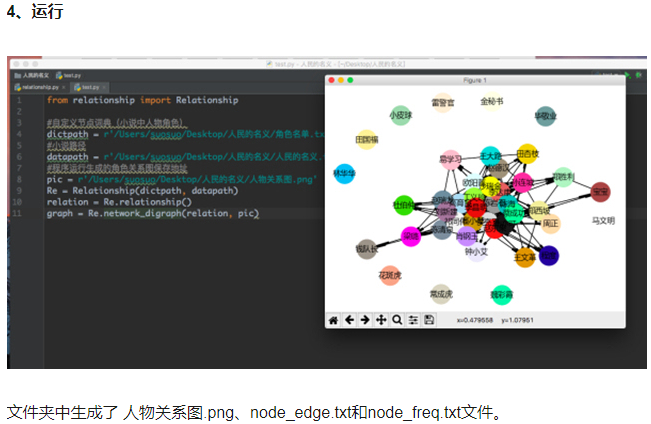Close the test.py tab with its x

[x=104, y=87]
